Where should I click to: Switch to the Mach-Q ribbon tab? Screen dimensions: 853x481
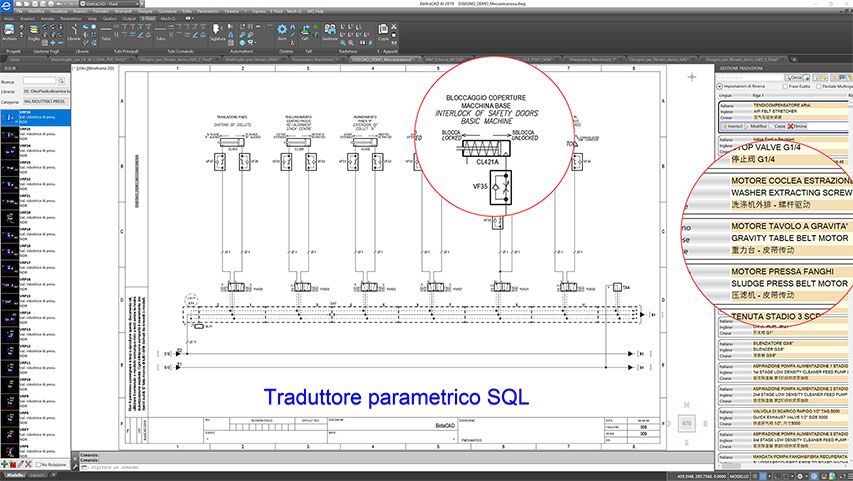click(x=168, y=18)
